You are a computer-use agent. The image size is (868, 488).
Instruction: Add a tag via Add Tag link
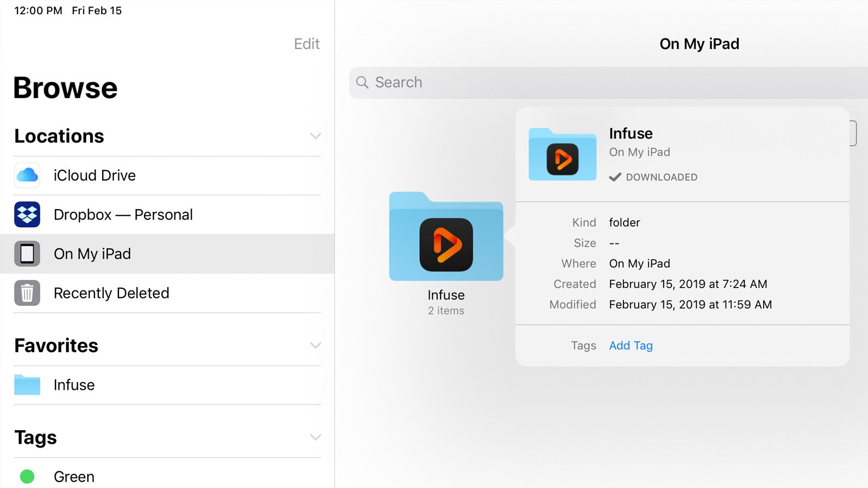(631, 346)
